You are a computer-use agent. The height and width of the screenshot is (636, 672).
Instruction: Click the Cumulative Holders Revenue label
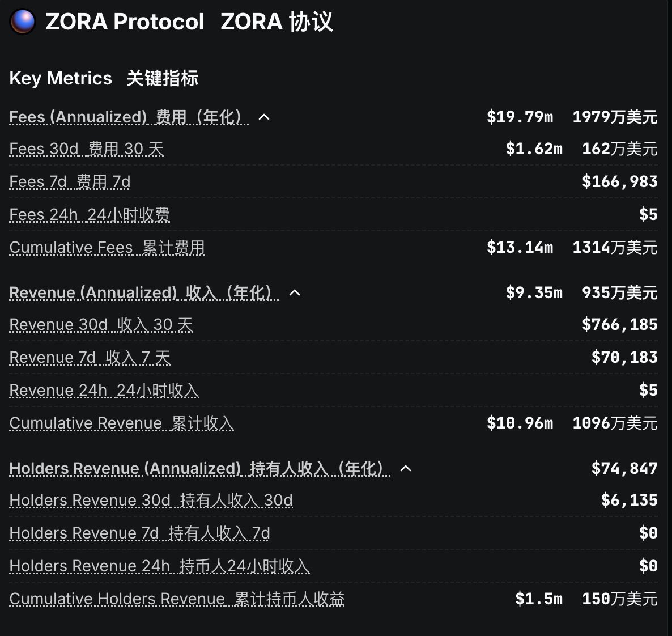point(177,599)
